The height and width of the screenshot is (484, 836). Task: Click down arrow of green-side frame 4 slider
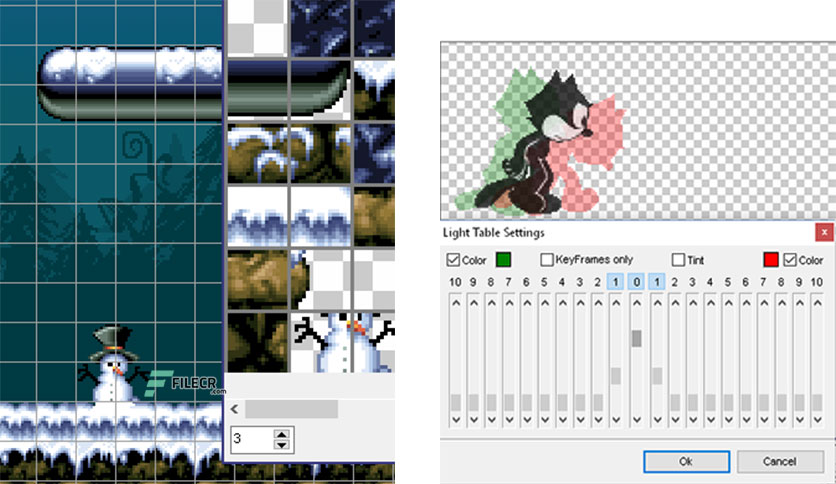point(562,420)
